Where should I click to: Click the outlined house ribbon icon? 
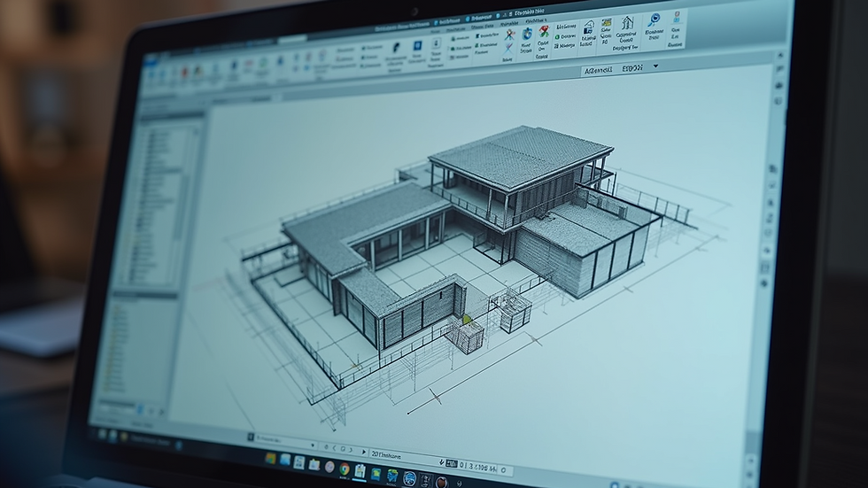pos(627,23)
